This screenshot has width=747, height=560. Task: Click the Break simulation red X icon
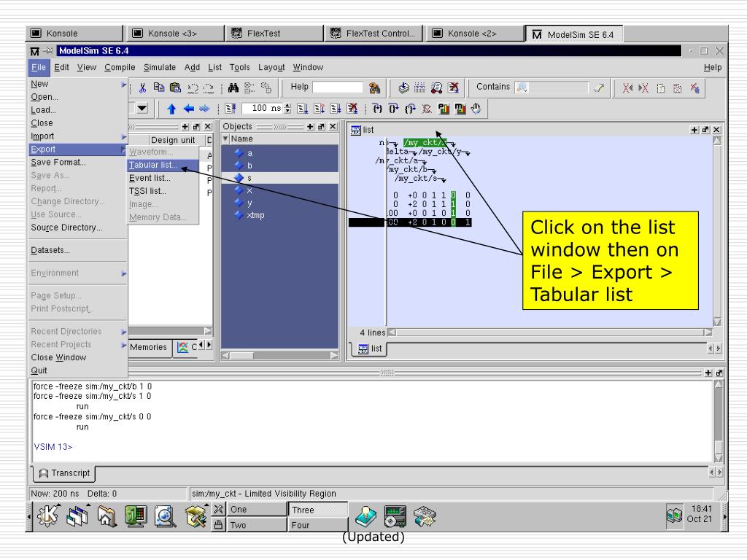pyautogui.click(x=453, y=87)
